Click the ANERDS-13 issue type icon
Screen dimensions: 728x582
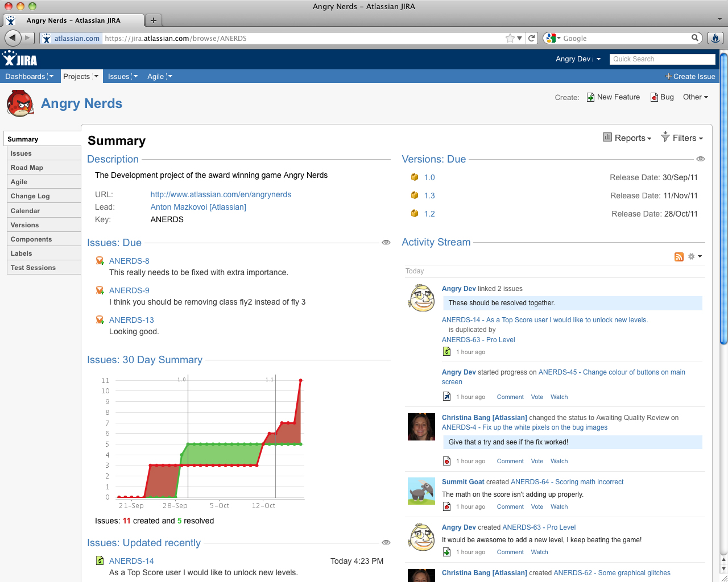pos(100,320)
